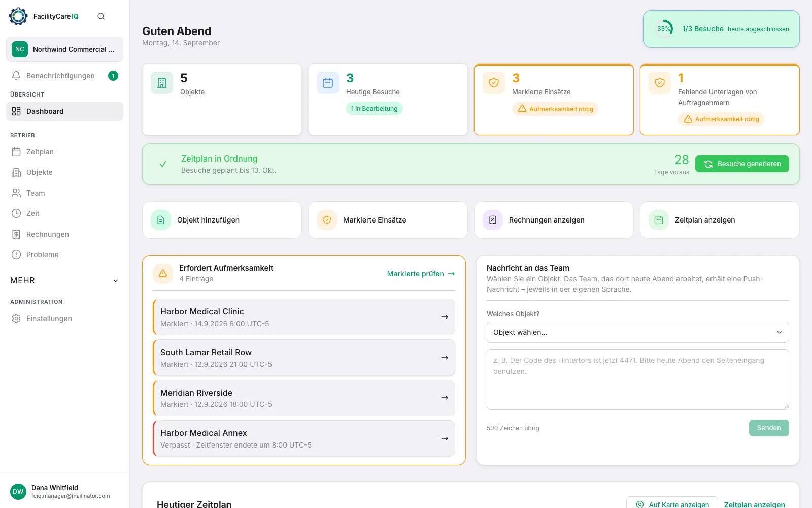The height and width of the screenshot is (508, 812).
Task: Click the Objekte building icon in sidebar
Action: (16, 172)
